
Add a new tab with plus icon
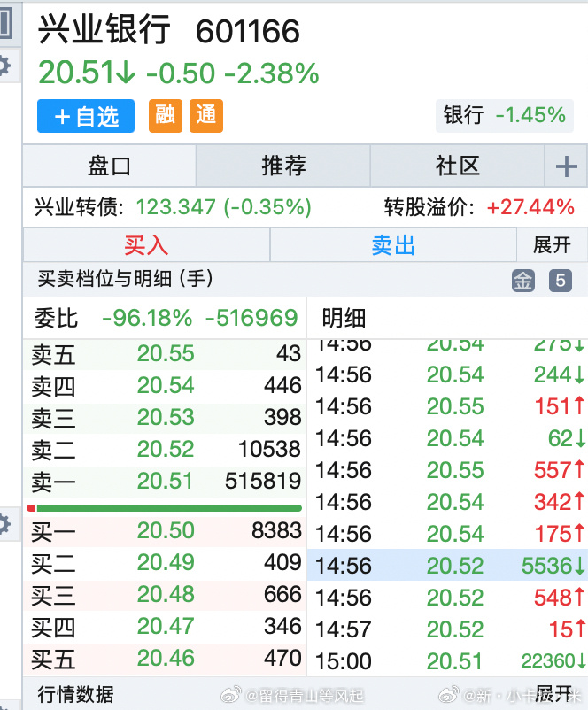click(x=566, y=166)
